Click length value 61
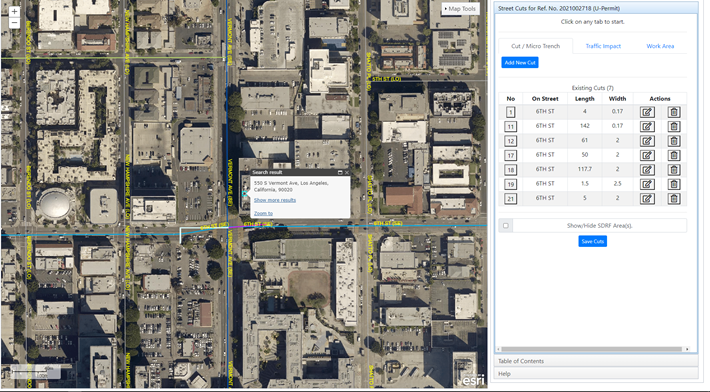 585,140
